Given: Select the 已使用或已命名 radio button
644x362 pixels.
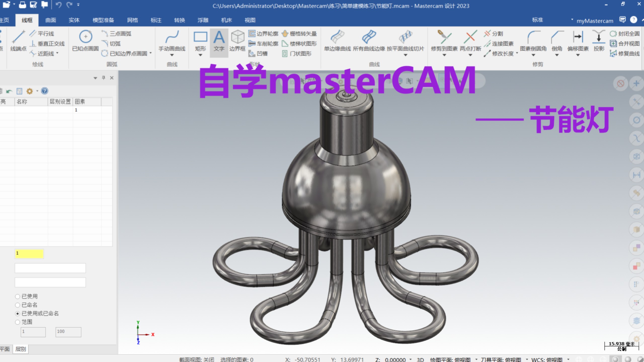Looking at the screenshot, I should coord(17,313).
